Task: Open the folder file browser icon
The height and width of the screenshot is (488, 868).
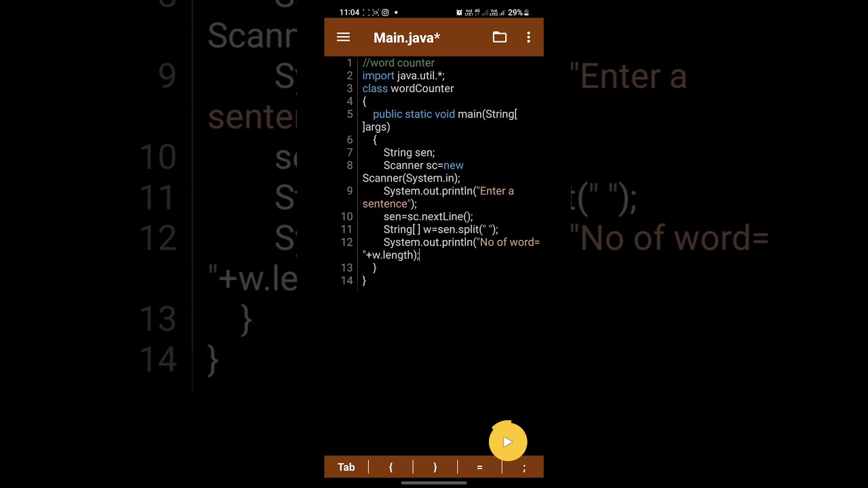Action: (500, 38)
